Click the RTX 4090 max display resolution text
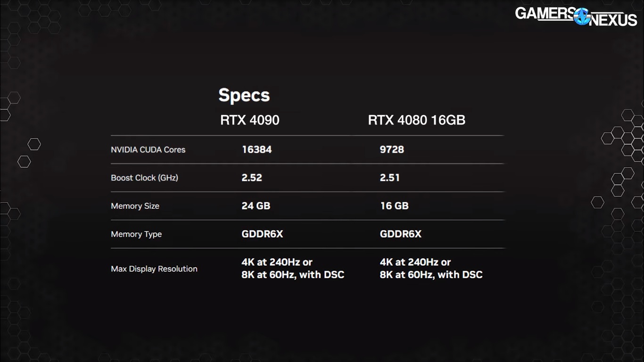Image resolution: width=644 pixels, height=362 pixels. [x=293, y=268]
